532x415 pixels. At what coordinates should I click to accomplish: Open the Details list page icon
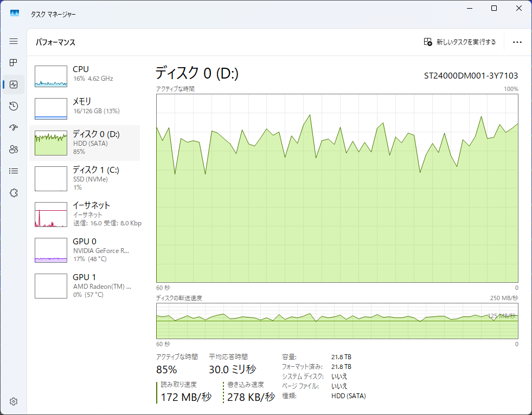coord(14,171)
